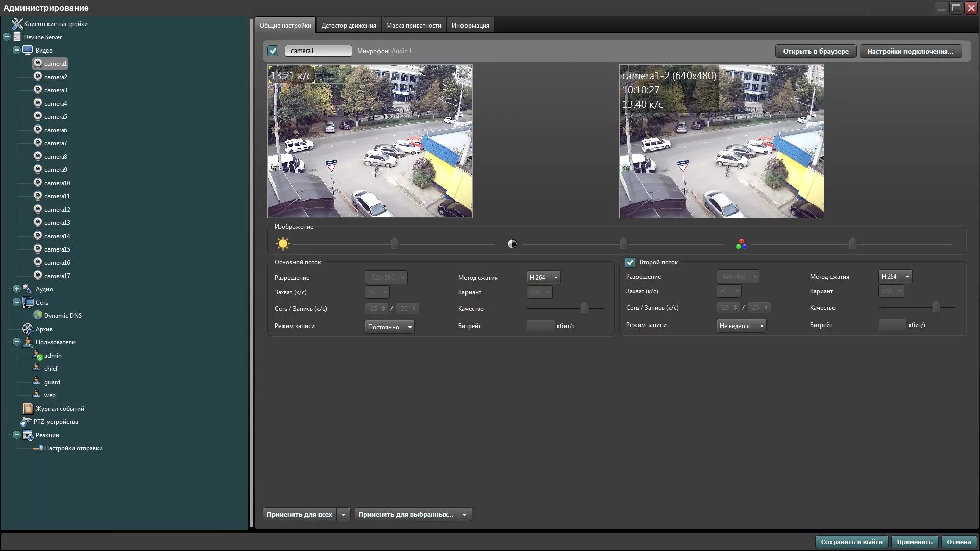This screenshot has height=551, width=980.
Task: Click the Аудио microphone icon
Action: 28,289
